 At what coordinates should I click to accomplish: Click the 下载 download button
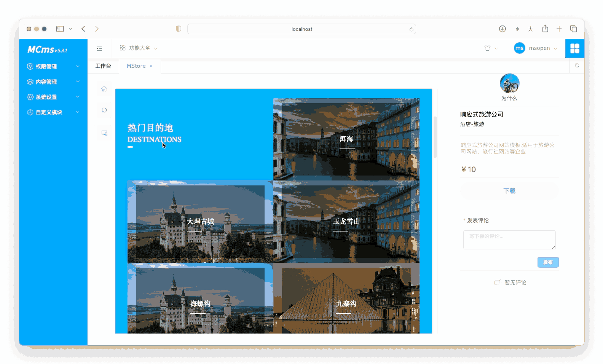tap(509, 191)
